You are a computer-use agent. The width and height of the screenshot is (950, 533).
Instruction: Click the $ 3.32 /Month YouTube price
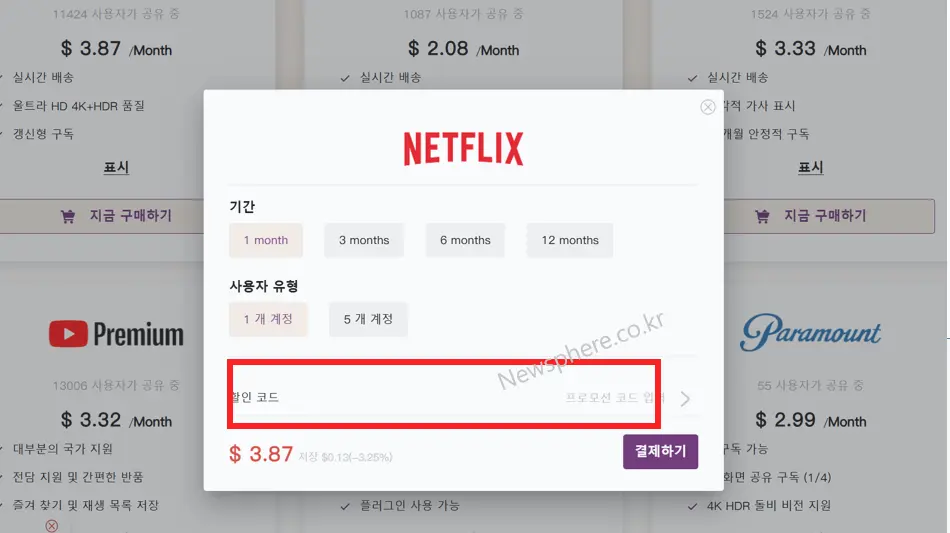pos(116,420)
